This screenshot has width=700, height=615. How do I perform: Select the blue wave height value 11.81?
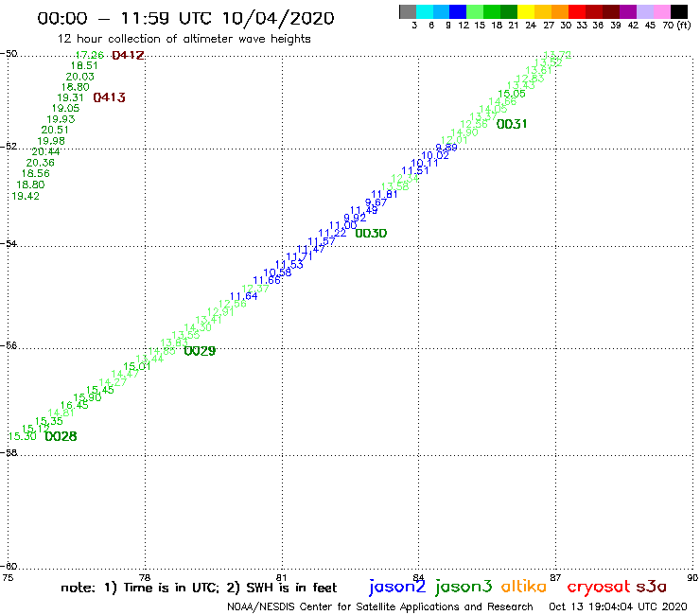point(384,194)
